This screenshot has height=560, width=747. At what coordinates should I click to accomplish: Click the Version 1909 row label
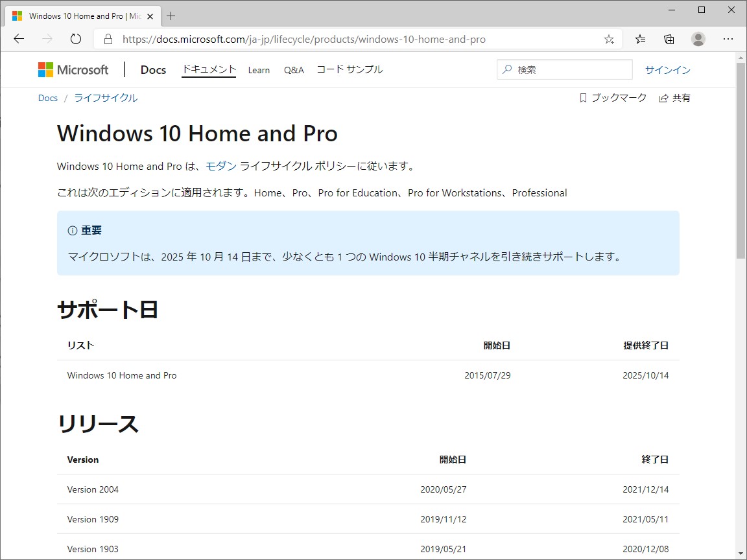click(x=93, y=519)
